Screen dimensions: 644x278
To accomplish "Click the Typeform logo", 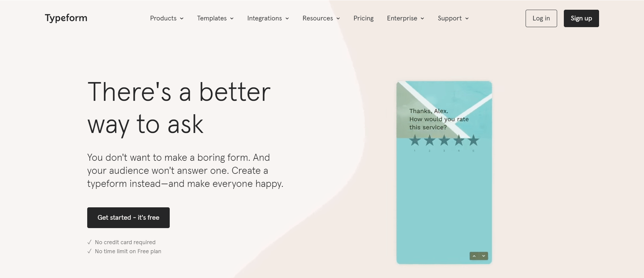I will pos(66,18).
